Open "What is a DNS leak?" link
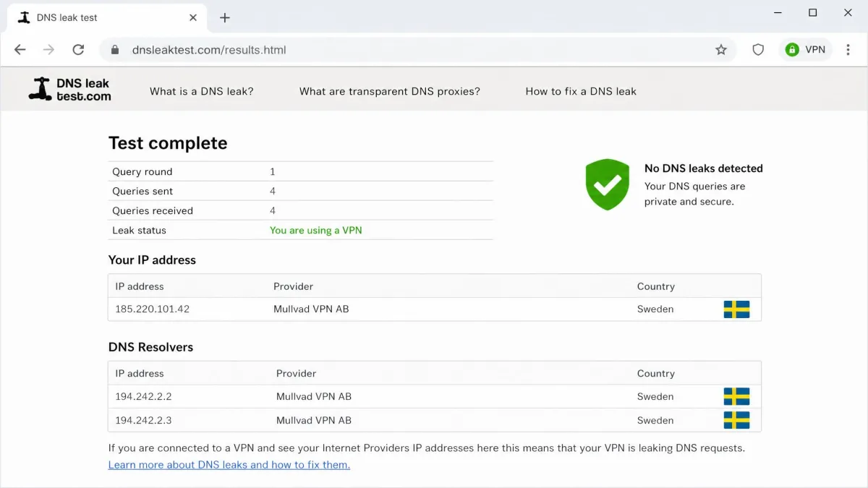This screenshot has width=868, height=488. pyautogui.click(x=202, y=91)
